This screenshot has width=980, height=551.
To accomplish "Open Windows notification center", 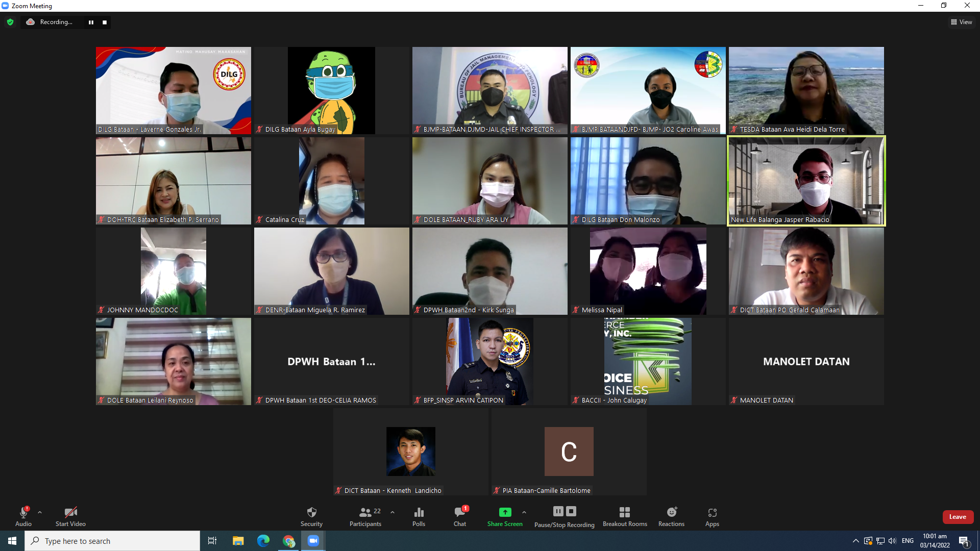I will click(964, 541).
